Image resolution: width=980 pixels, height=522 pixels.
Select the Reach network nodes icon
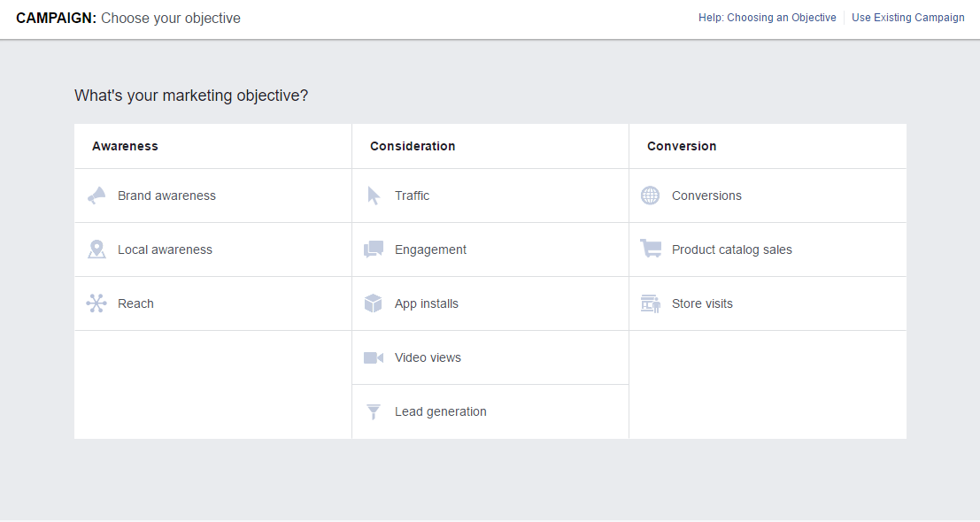coord(96,303)
